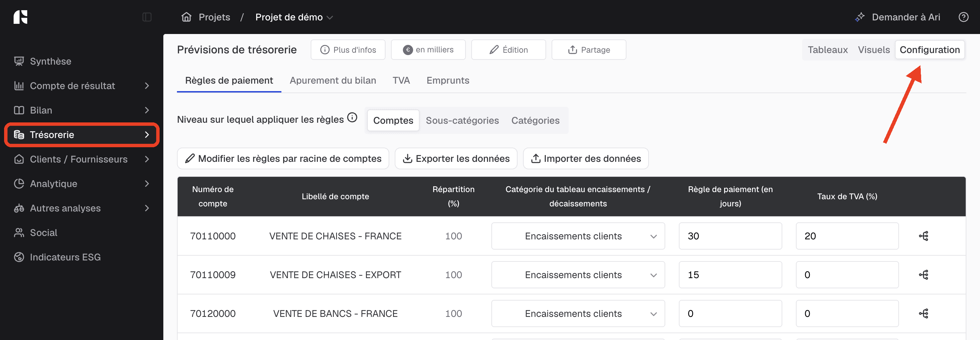Open the help question mark icon
This screenshot has width=980, height=340.
(x=963, y=17)
